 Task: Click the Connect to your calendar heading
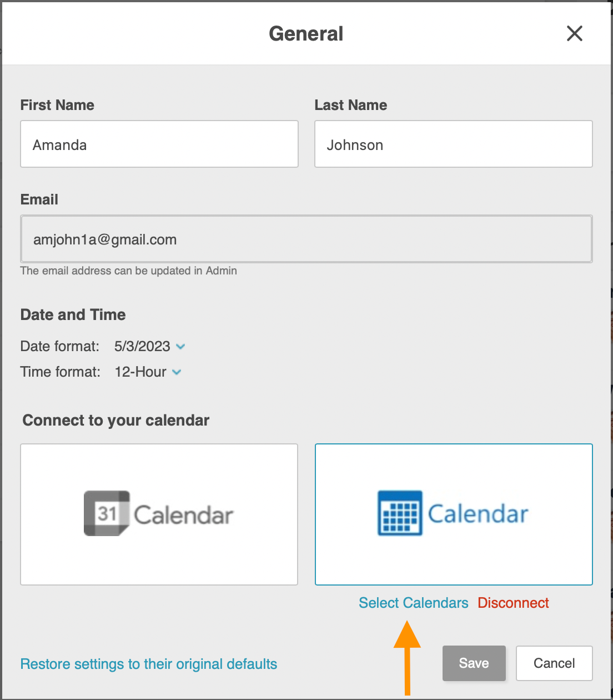point(115,420)
